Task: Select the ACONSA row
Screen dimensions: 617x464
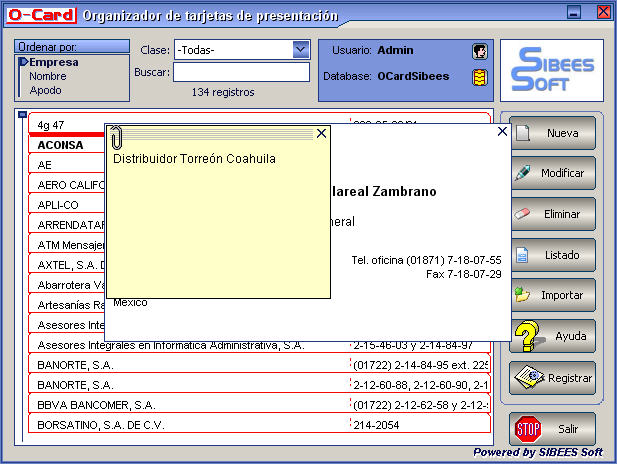Action: tap(67, 145)
